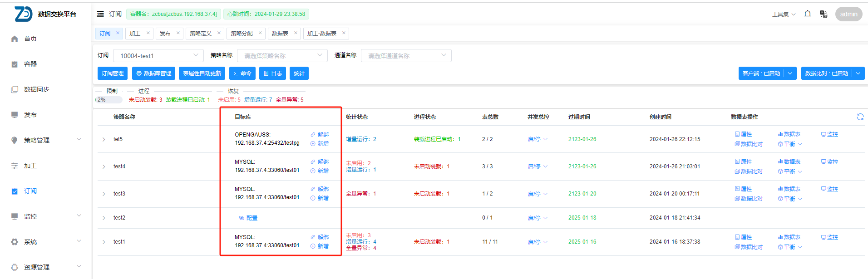Open the 客户端 已启动 dropdown arrow

[790, 73]
